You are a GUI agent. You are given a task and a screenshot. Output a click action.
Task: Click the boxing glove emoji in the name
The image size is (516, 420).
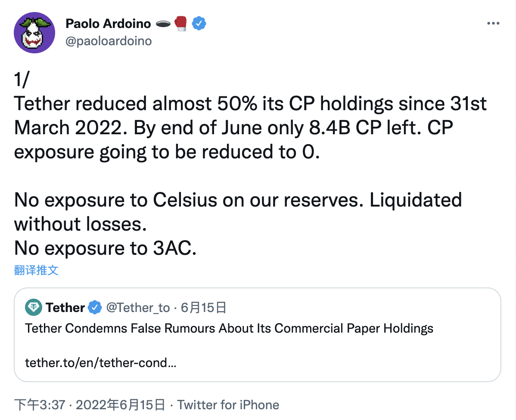tap(180, 23)
